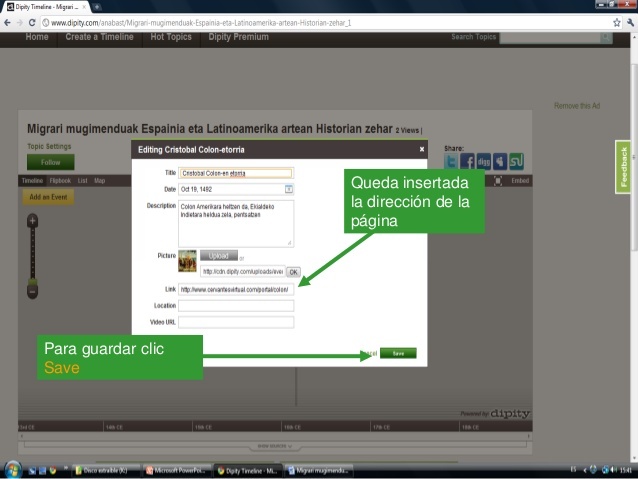
Task: Open Topic Settings link
Action: click(49, 147)
